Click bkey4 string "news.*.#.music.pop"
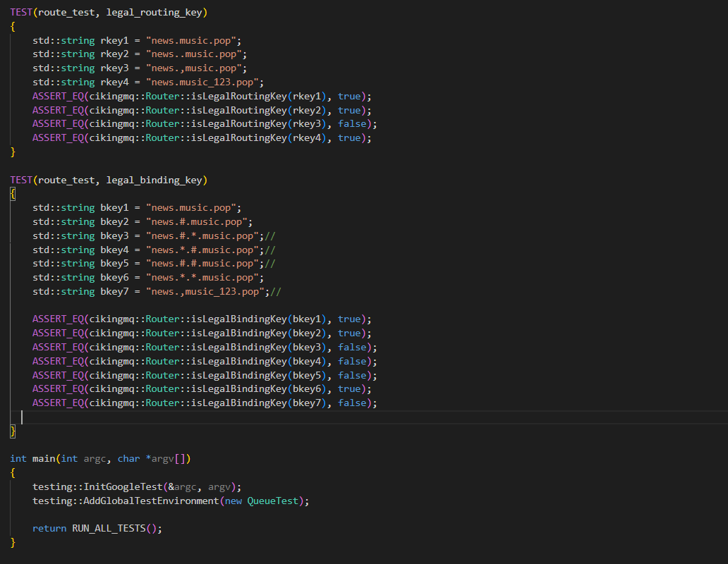This screenshot has width=728, height=564. [x=202, y=250]
